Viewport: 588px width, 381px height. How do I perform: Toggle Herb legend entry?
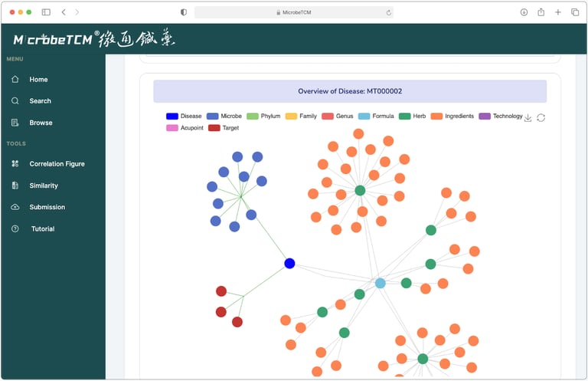click(x=413, y=117)
